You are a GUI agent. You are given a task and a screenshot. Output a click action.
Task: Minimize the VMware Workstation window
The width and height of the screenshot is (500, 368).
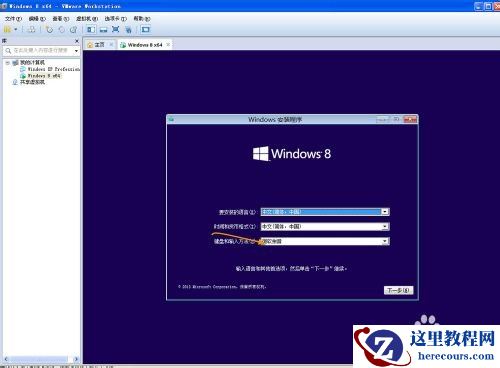click(x=479, y=6)
